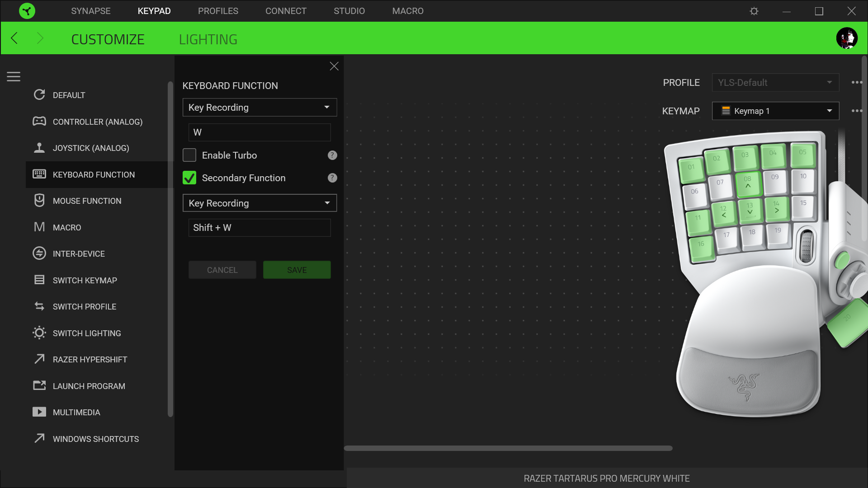Select Controller (Analog) gamepad icon
Viewport: 868px width, 488px height.
[x=39, y=121]
